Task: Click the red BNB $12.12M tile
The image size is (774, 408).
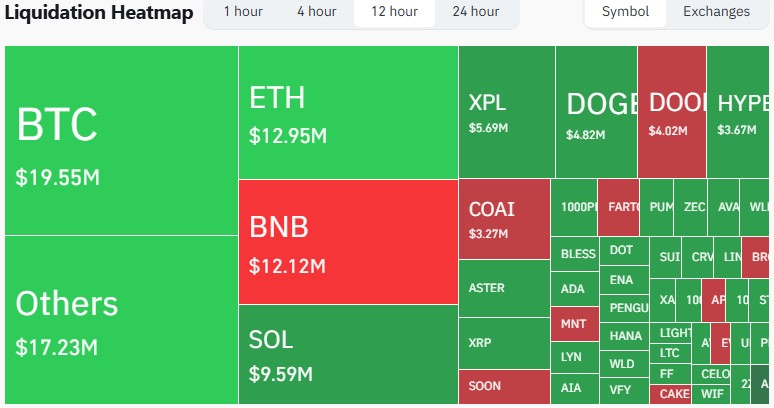Action: pyautogui.click(x=348, y=242)
